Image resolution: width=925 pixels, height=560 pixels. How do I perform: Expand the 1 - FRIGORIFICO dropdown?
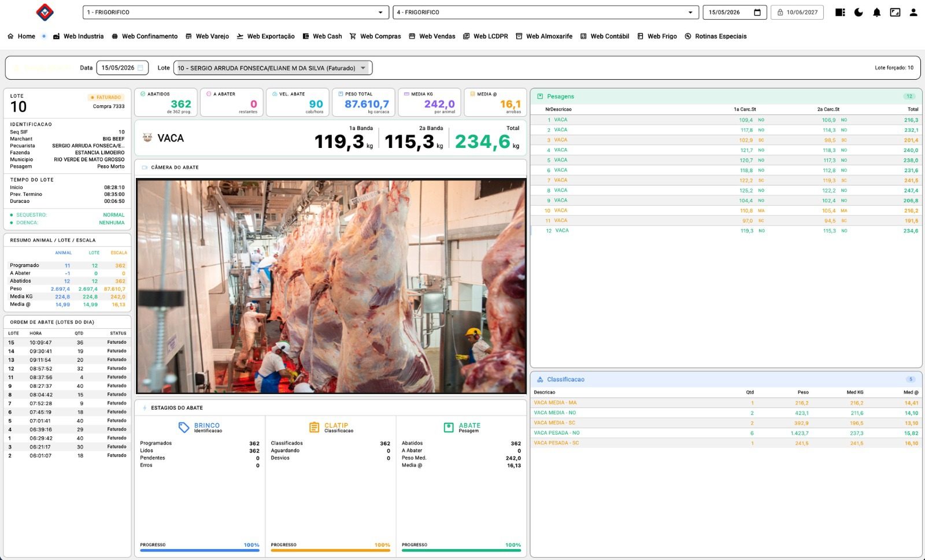coord(235,12)
